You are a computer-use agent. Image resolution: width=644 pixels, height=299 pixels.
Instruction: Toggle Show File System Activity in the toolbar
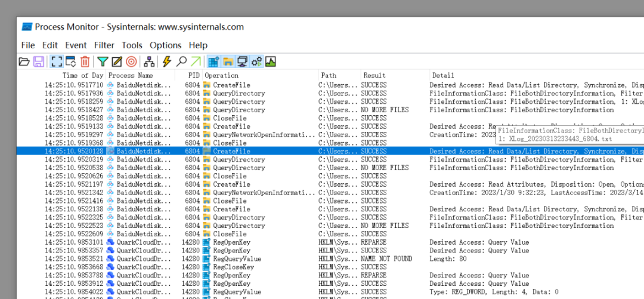(228, 61)
